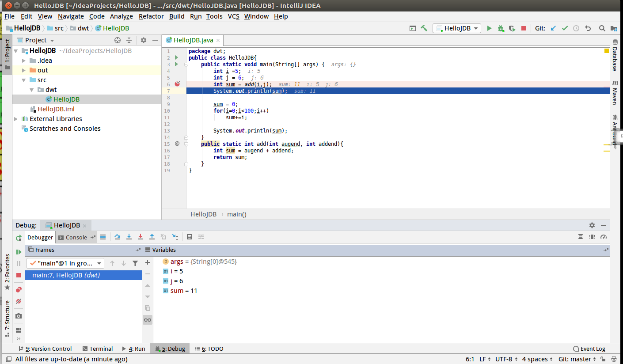Image resolution: width=623 pixels, height=364 pixels.
Task: Run with coverage icon in top toolbar
Action: (x=512, y=28)
